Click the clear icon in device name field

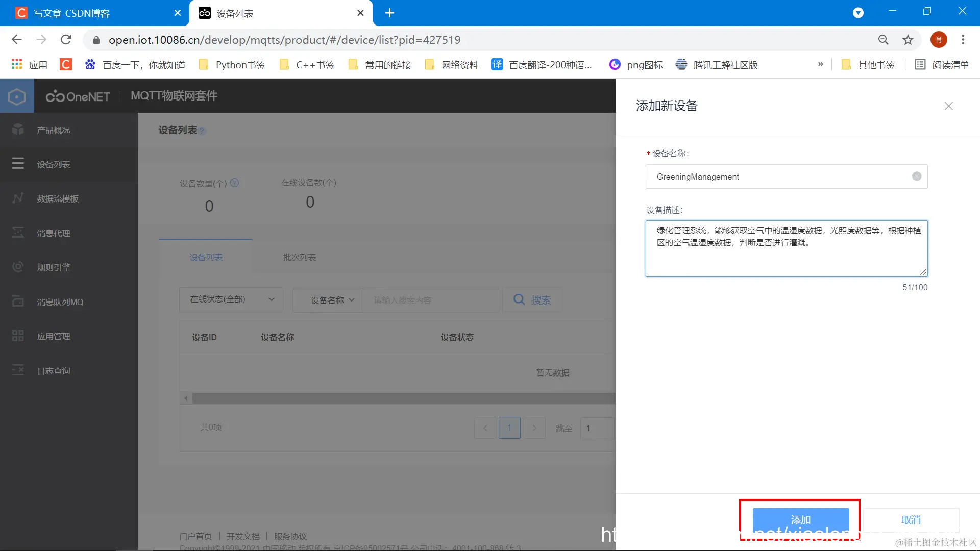pos(917,176)
